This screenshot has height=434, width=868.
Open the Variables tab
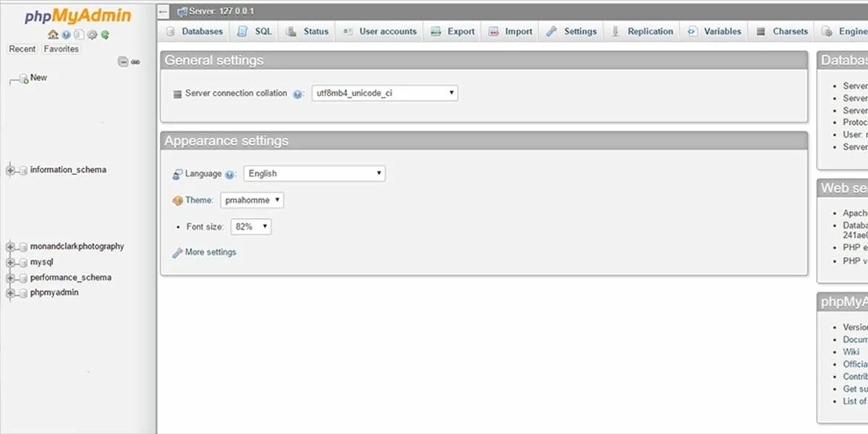click(x=714, y=32)
